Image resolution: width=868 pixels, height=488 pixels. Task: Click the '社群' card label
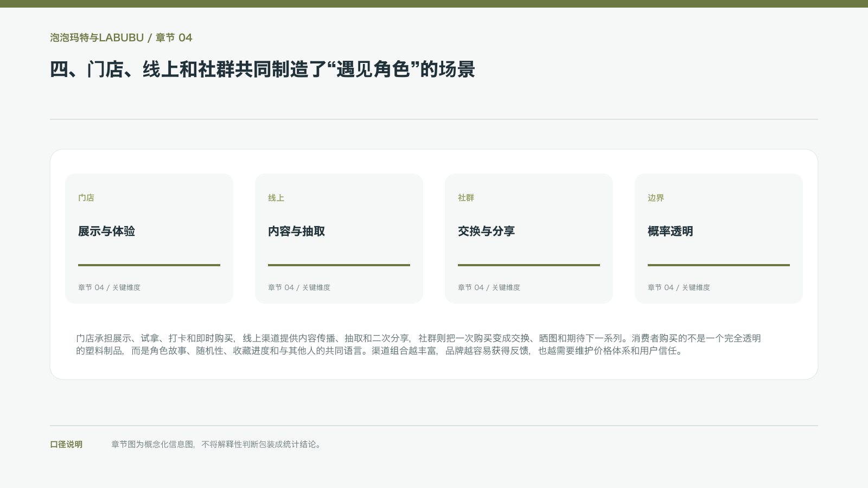466,198
